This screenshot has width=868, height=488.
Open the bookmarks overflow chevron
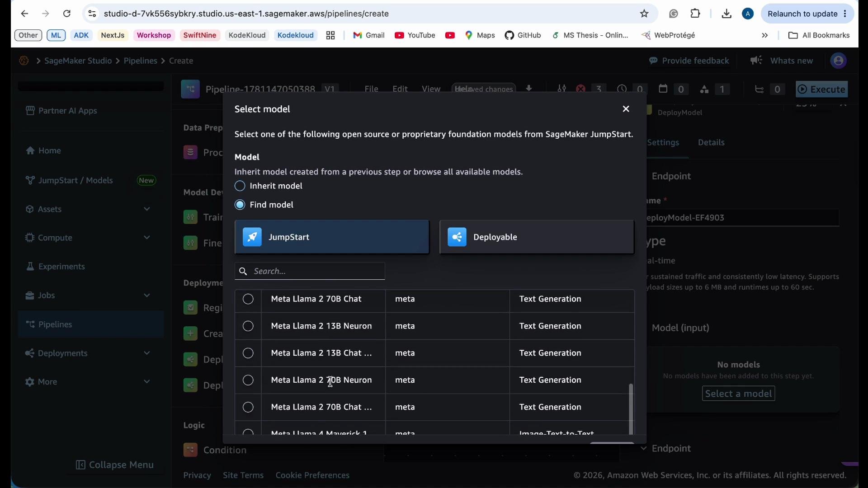pos(765,35)
